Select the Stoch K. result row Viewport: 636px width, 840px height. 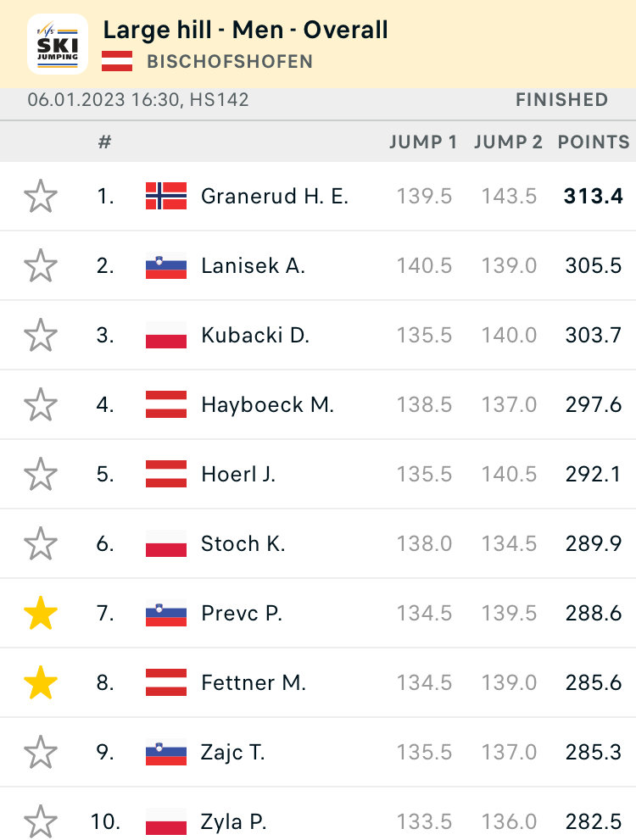pos(339,544)
